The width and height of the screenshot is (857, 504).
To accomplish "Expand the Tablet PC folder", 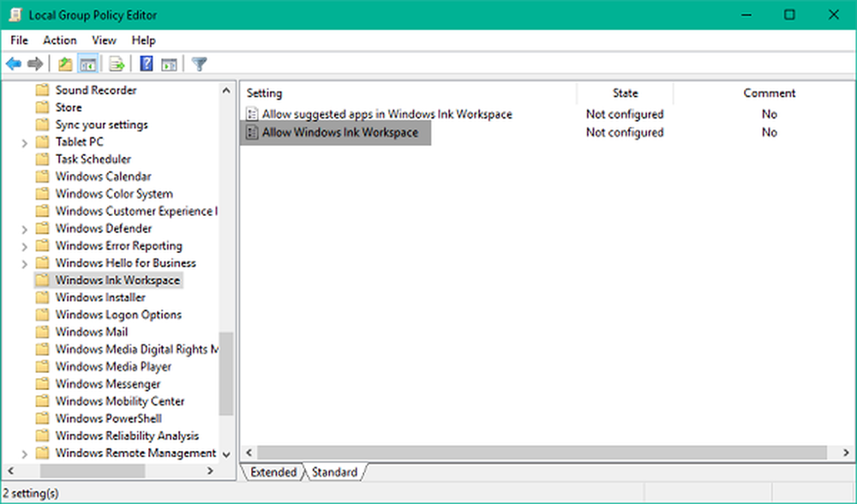I will click(24, 142).
